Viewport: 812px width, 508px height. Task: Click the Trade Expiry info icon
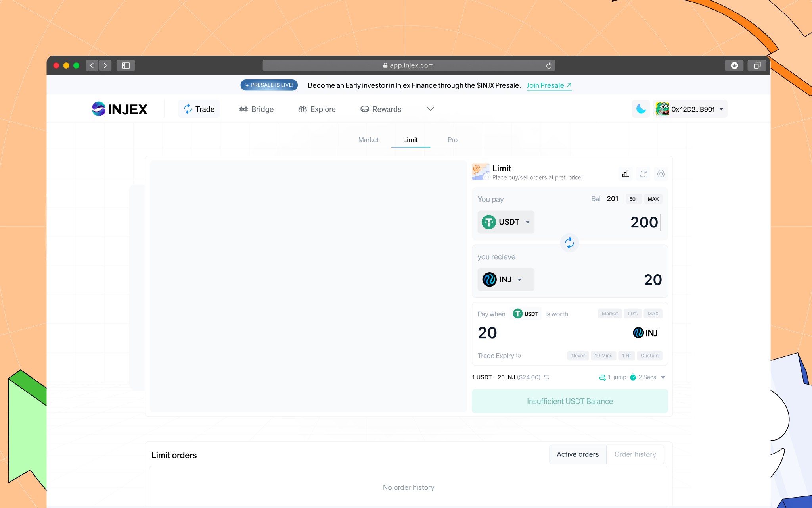(519, 356)
